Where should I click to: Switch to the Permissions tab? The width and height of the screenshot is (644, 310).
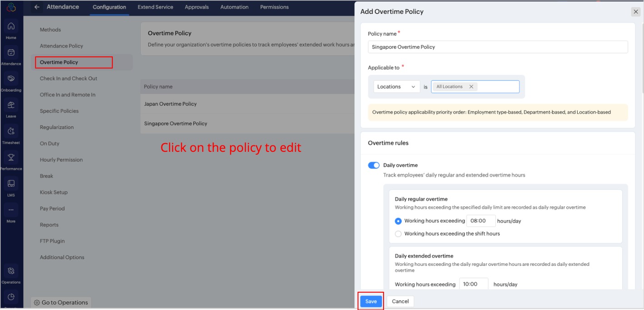275,7
